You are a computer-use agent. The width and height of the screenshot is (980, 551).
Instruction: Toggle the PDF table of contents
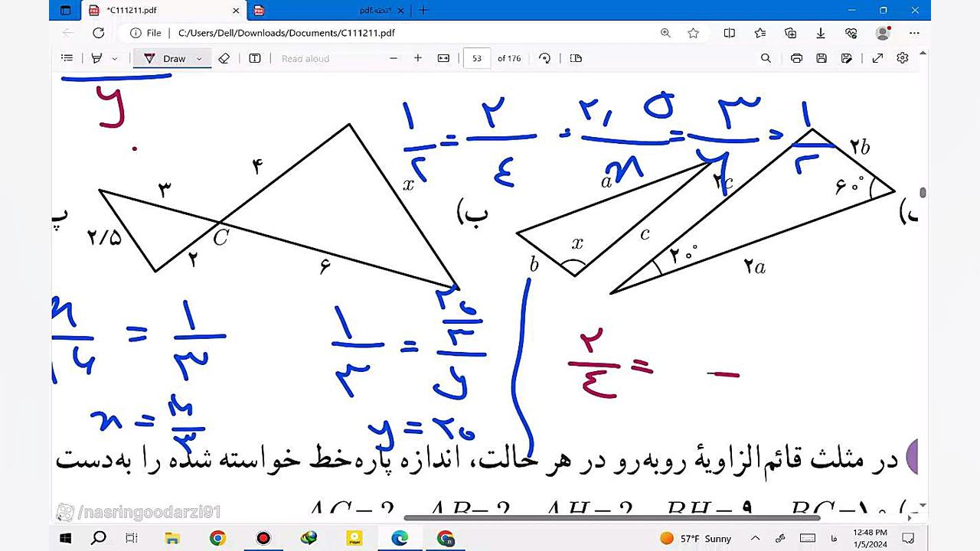[x=67, y=58]
